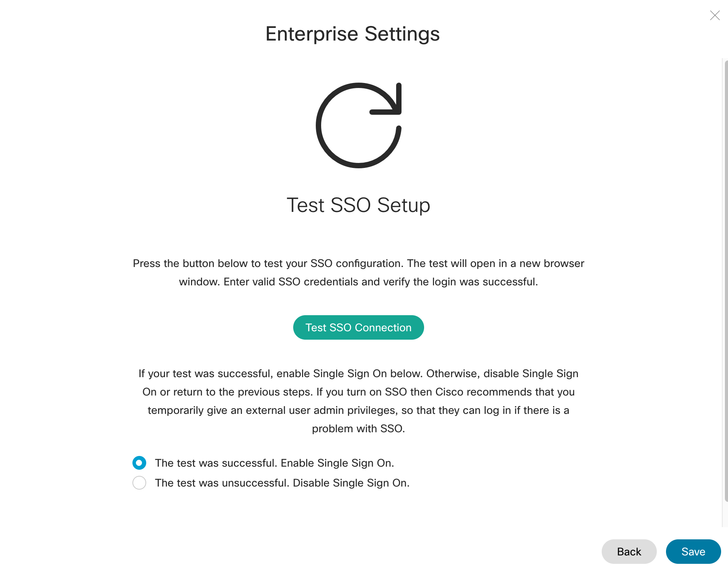Image resolution: width=728 pixels, height=573 pixels.
Task: Click the close icon above the Enterprise Settings dialog
Action: 715,16
